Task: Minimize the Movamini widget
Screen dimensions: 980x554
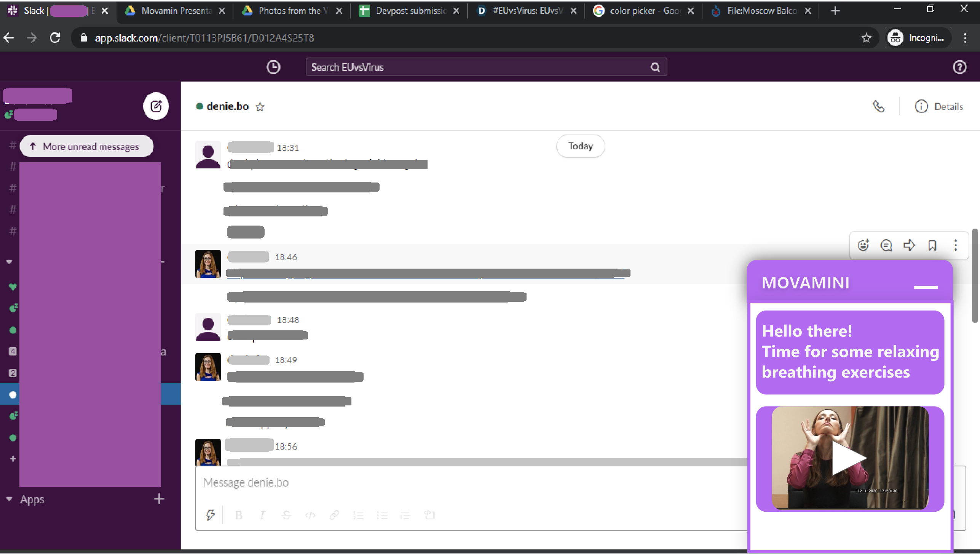Action: 926,287
